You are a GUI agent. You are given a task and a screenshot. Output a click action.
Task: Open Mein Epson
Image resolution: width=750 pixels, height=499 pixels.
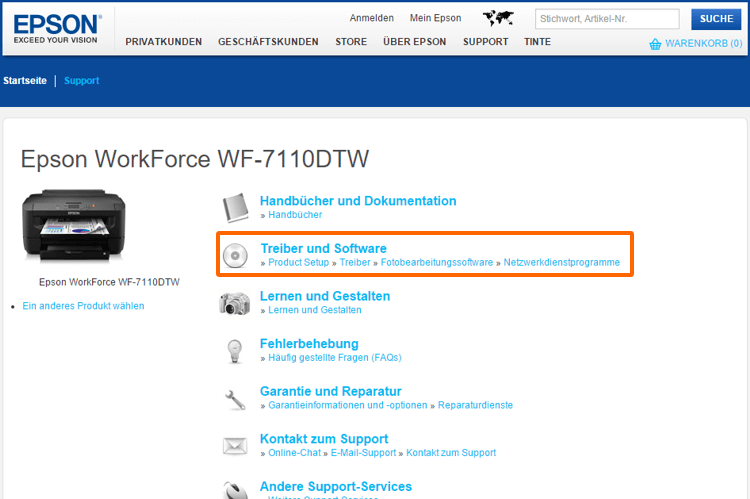coord(435,18)
